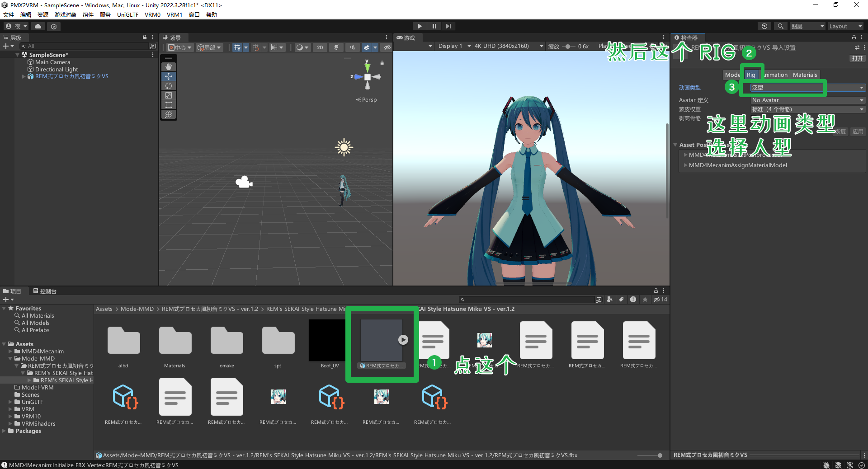The height and width of the screenshot is (469, 868).
Task: Collapse the Asset PostProcessors section
Action: coord(675,145)
